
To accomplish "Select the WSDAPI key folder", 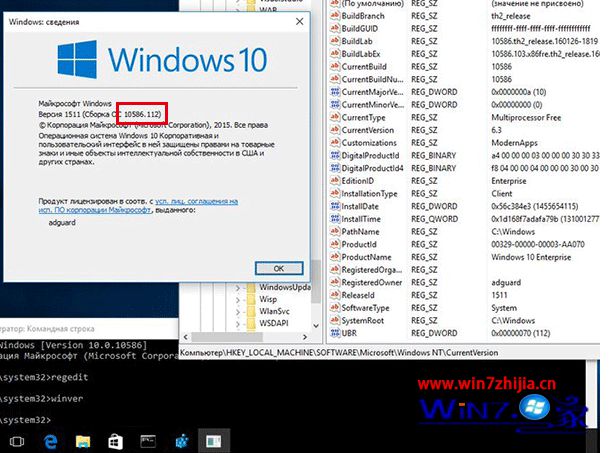I will pyautogui.click(x=251, y=323).
